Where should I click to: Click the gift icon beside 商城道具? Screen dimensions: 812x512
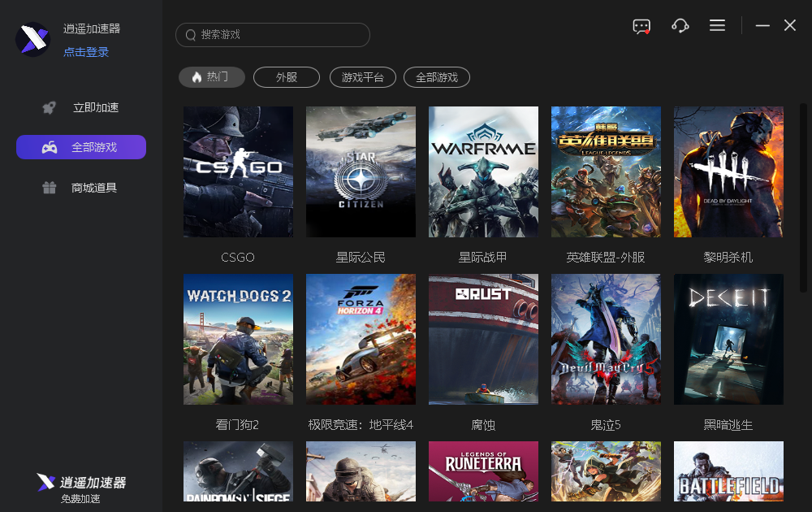[x=50, y=188]
